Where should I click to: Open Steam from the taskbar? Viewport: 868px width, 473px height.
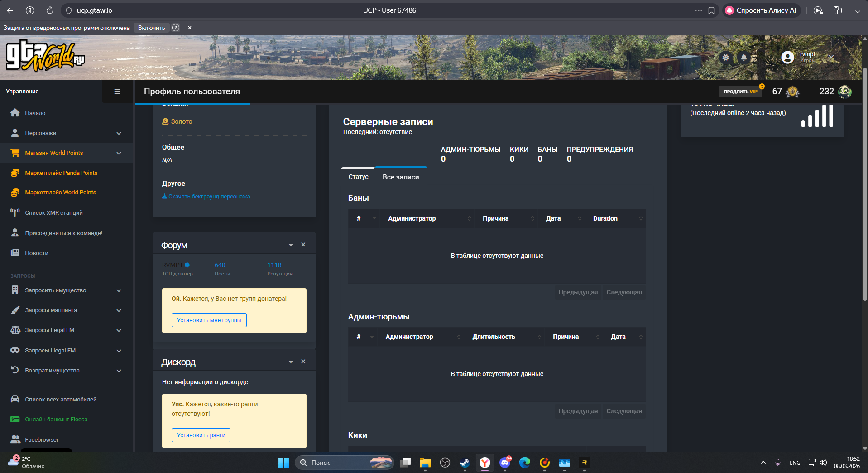465,463
